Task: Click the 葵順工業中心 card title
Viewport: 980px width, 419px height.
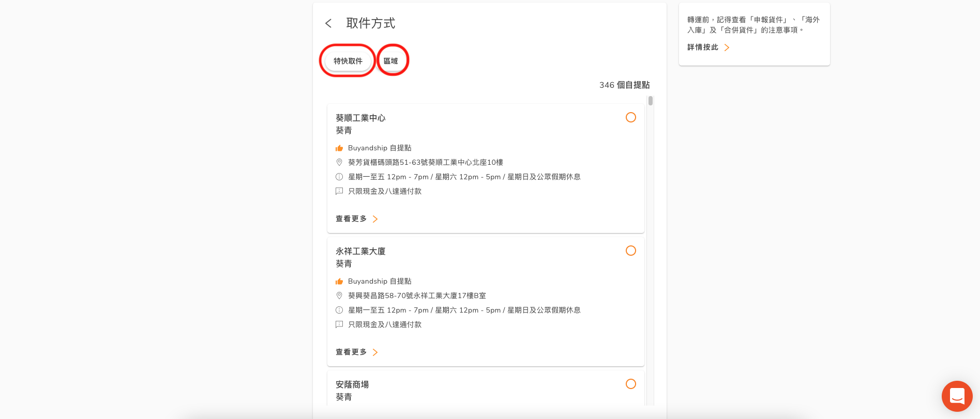Action: click(x=360, y=118)
